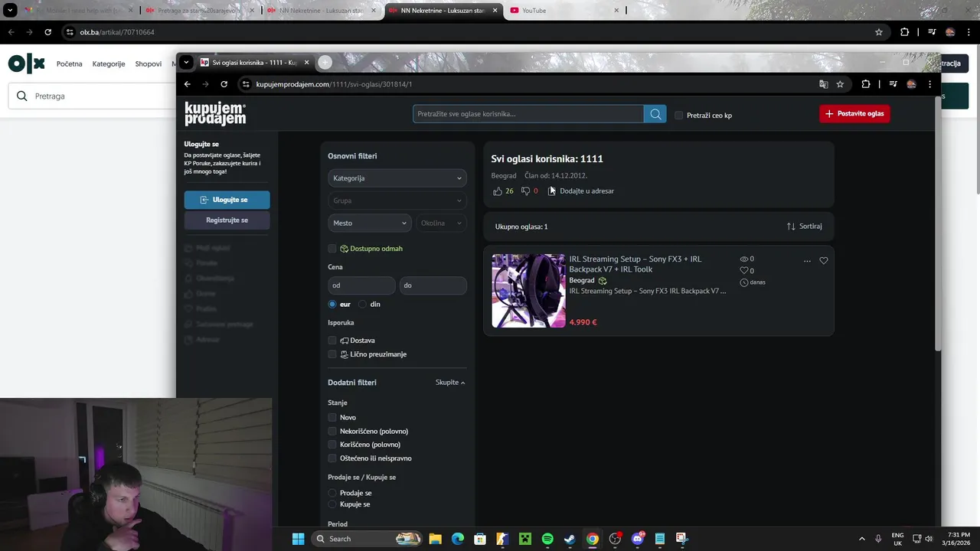
Task: Open the Okolina dropdown
Action: pos(441,223)
